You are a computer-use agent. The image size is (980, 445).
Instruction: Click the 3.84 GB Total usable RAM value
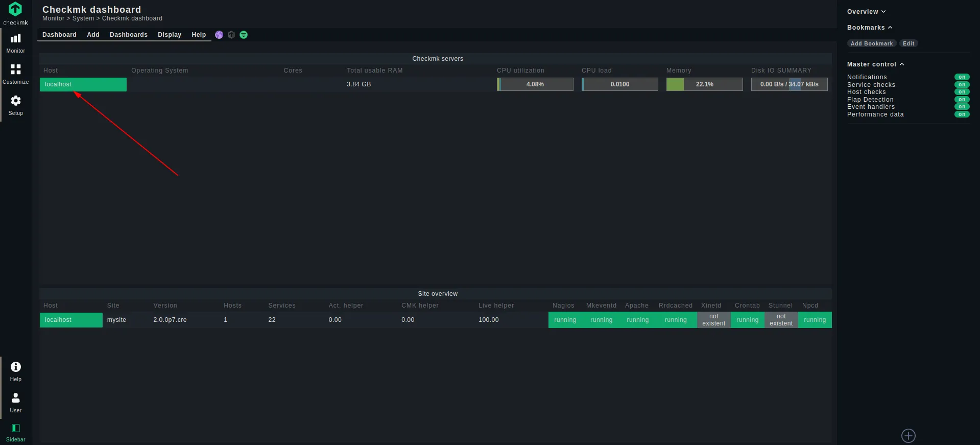click(359, 84)
